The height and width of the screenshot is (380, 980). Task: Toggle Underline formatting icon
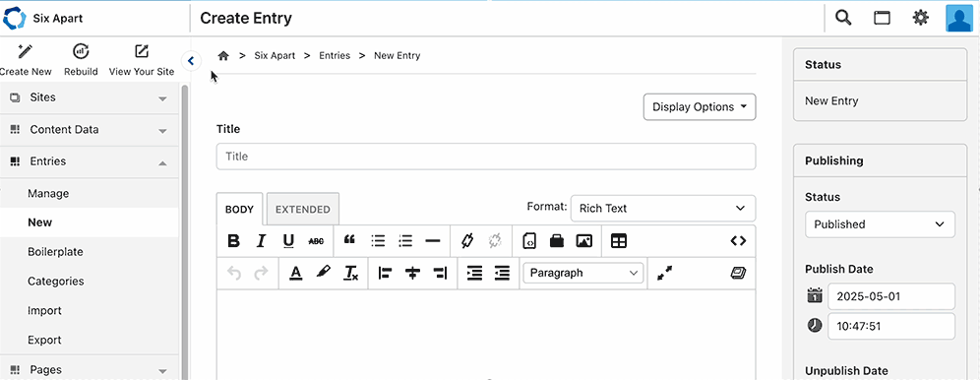288,240
